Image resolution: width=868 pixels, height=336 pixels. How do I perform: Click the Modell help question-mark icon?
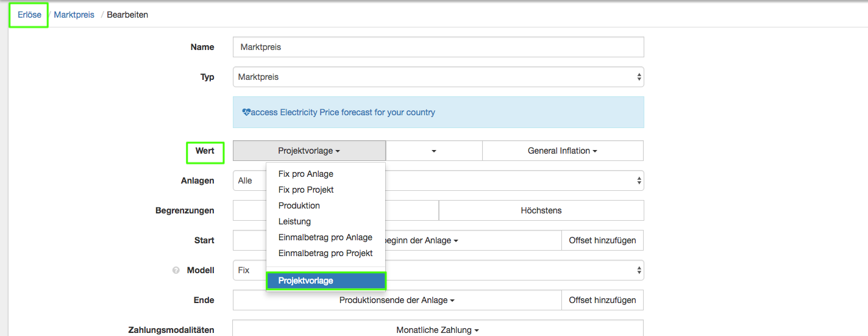point(176,270)
